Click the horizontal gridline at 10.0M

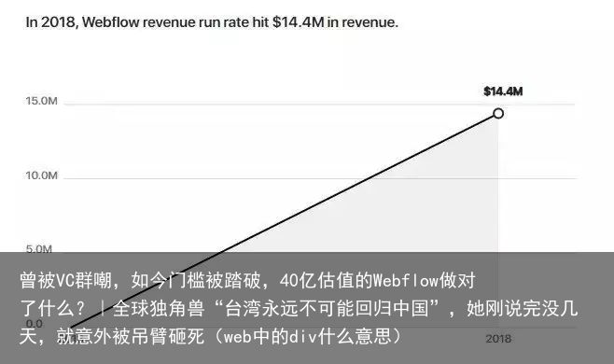319,178
